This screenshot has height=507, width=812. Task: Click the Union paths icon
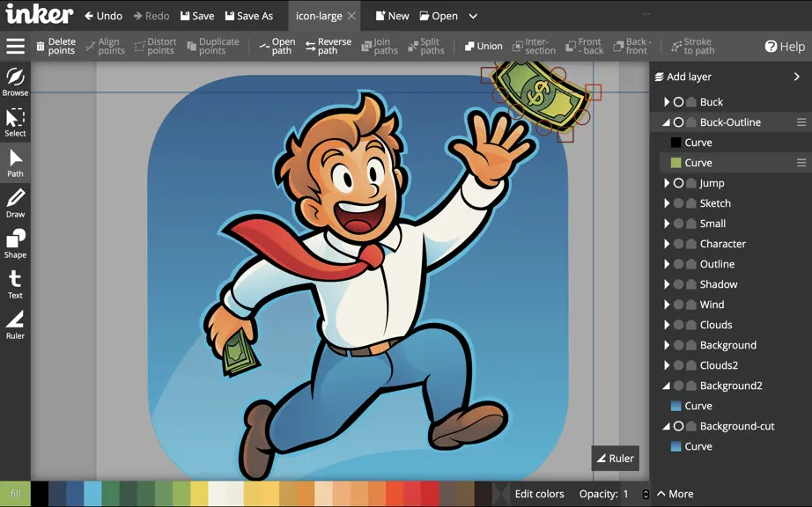pos(484,46)
